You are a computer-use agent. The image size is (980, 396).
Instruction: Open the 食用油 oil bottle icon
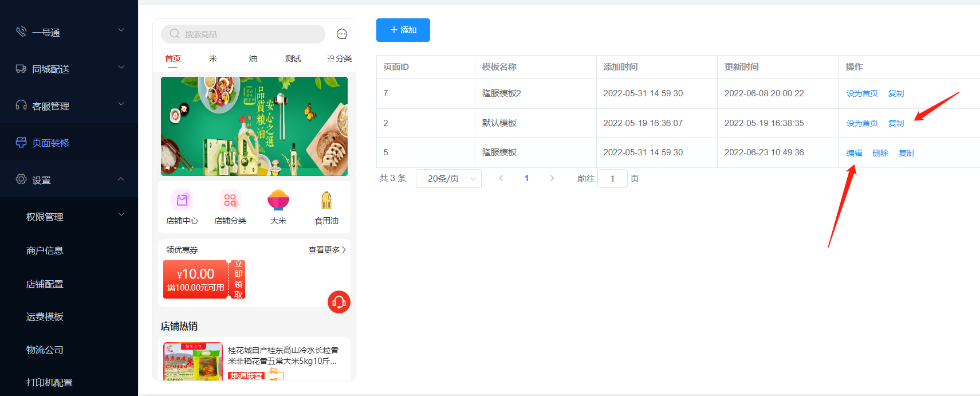click(x=326, y=201)
